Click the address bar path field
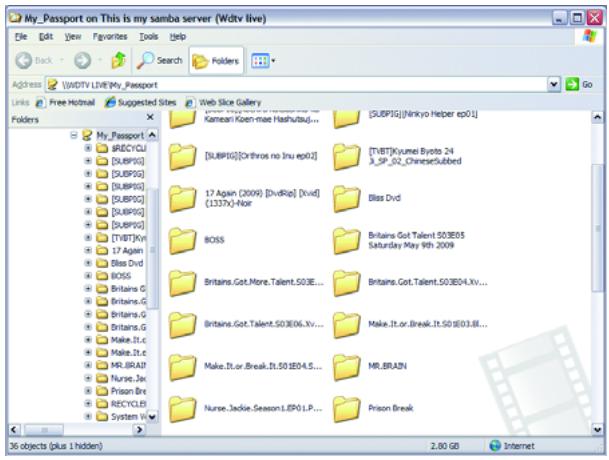Viewport: 609px width, 460px height. (296, 85)
